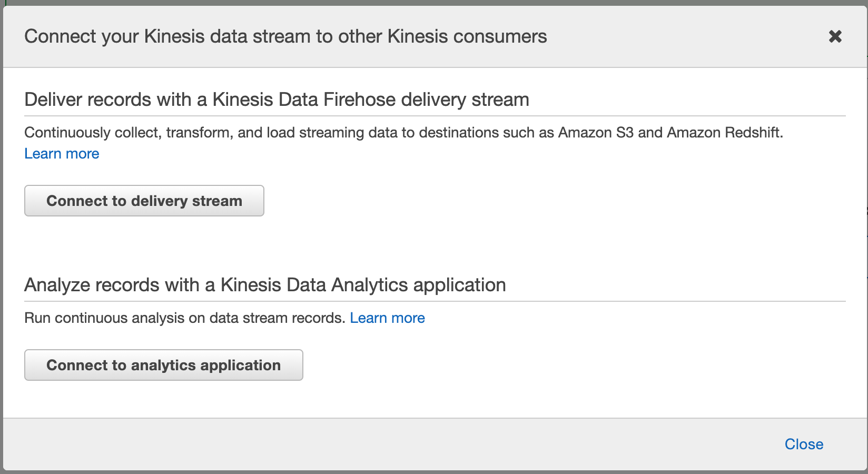Click the Data Analytics application section heading
868x474 pixels.
click(x=265, y=285)
